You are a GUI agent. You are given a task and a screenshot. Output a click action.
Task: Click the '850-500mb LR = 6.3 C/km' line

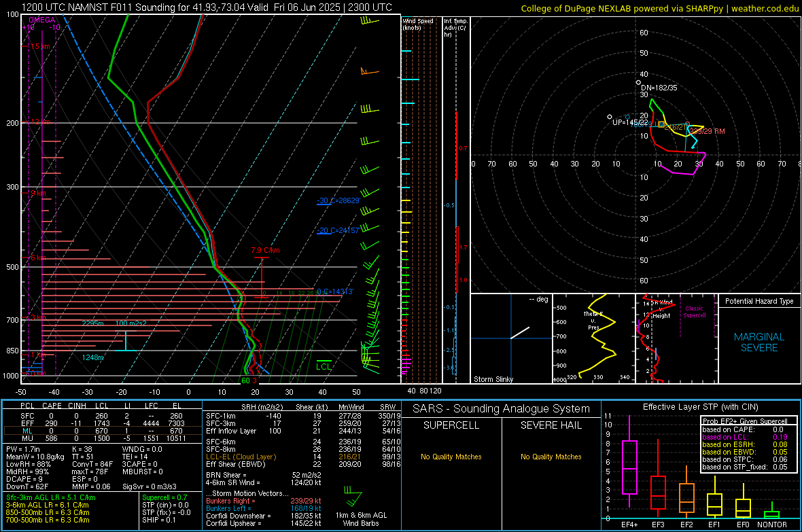48,512
